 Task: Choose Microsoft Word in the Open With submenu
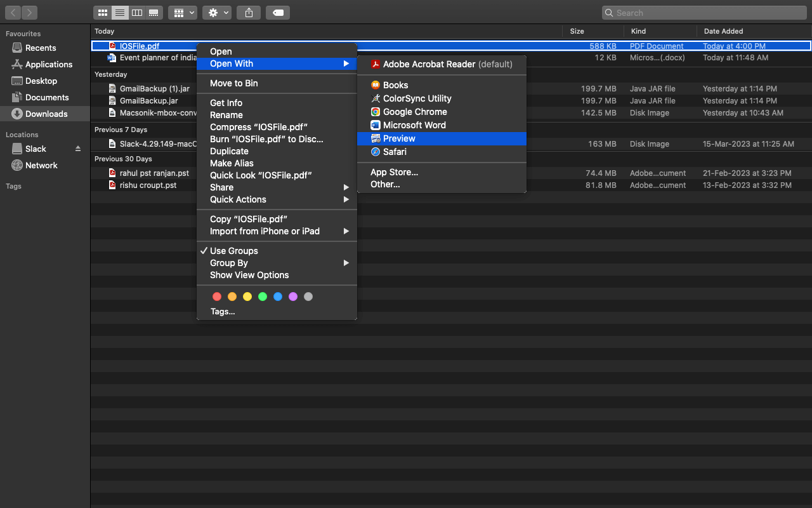[442, 125]
